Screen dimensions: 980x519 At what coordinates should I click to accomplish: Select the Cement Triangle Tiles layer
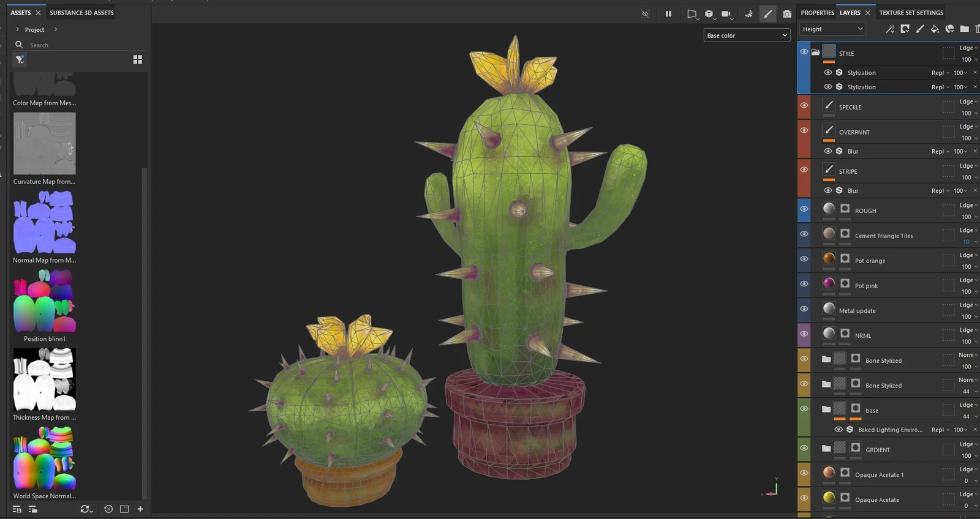pyautogui.click(x=883, y=236)
